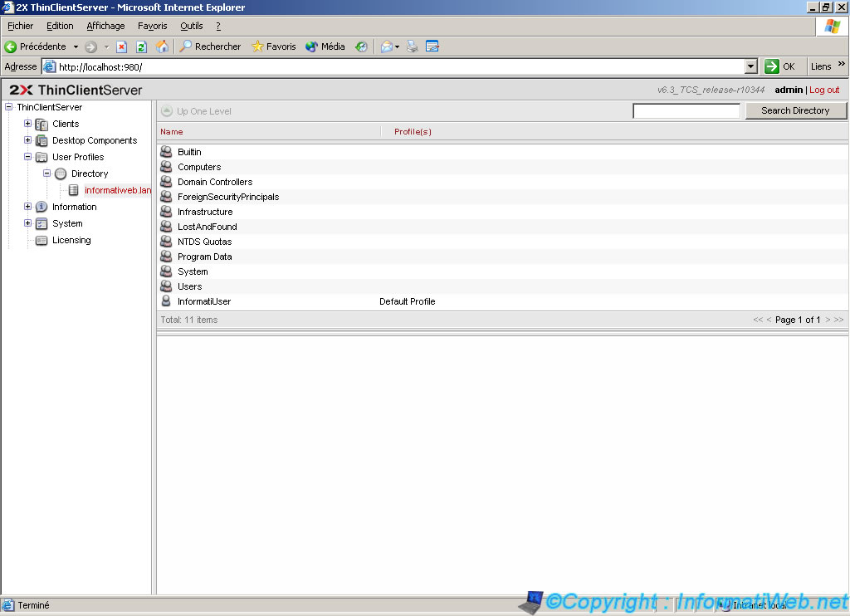This screenshot has width=850, height=616.
Task: Expand the Clients tree node
Action: tap(26, 123)
